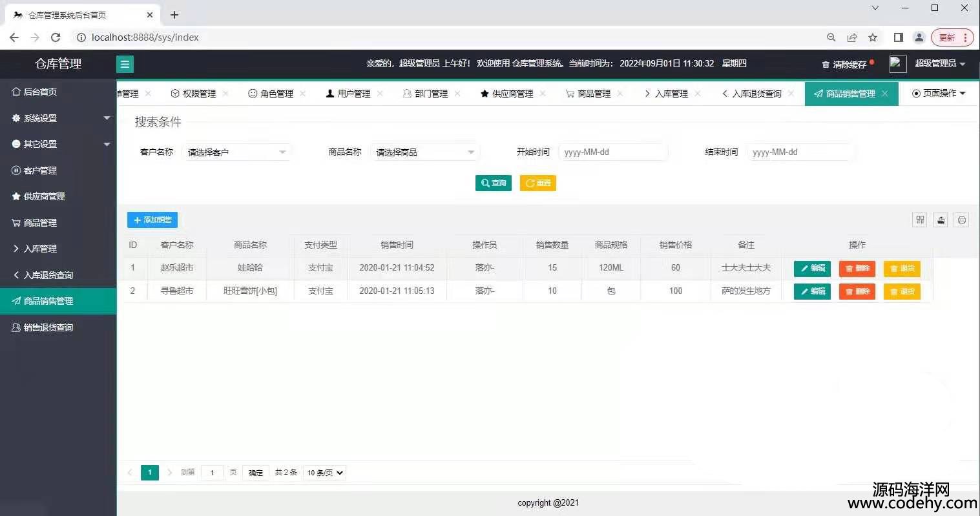980x516 pixels.
Task: Reload the page with refresh icon
Action: (x=56, y=37)
